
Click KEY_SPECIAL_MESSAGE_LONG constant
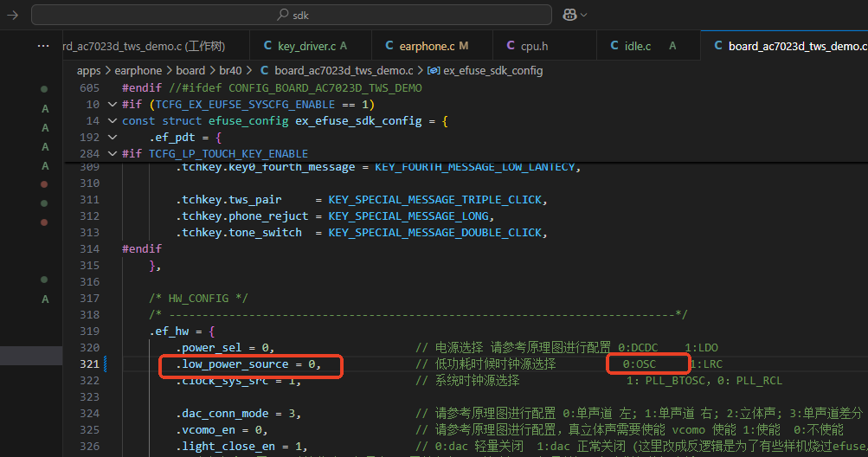point(408,216)
